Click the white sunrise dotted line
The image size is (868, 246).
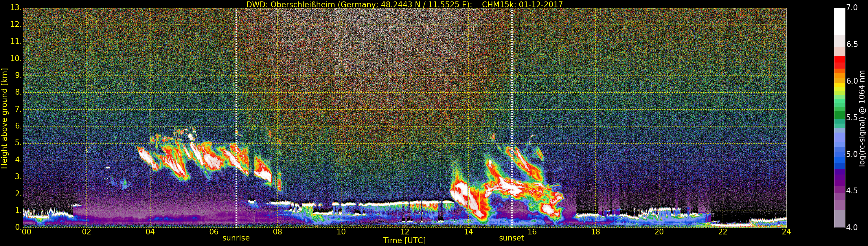236,118
